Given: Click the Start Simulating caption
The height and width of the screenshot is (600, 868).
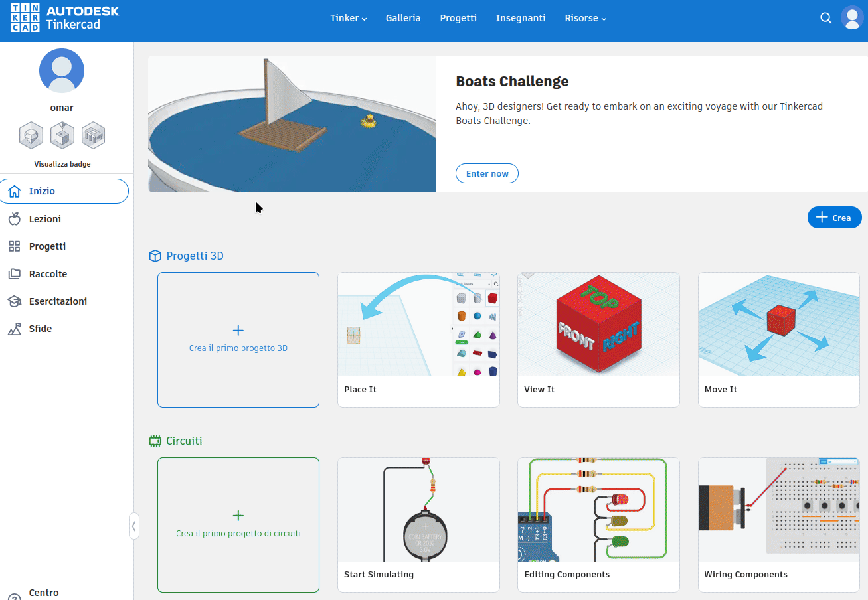Looking at the screenshot, I should click(379, 575).
